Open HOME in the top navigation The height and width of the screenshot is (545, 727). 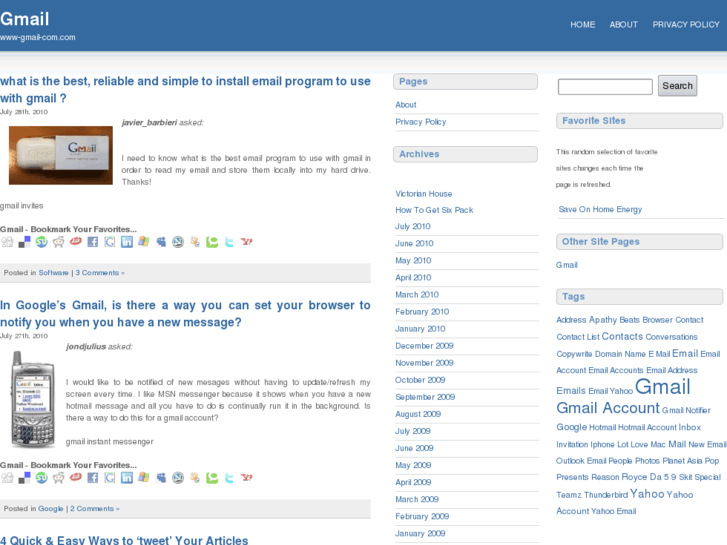coord(582,25)
